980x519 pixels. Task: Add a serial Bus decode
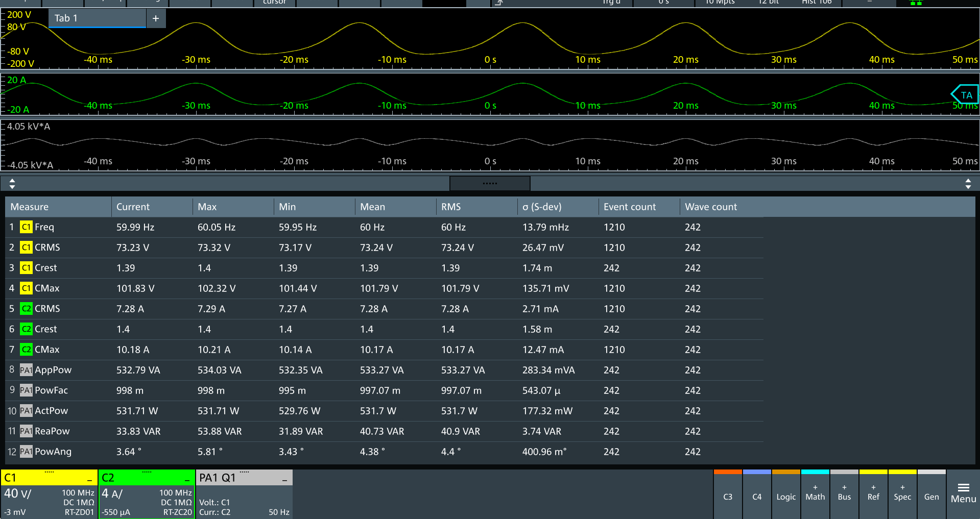[844, 493]
